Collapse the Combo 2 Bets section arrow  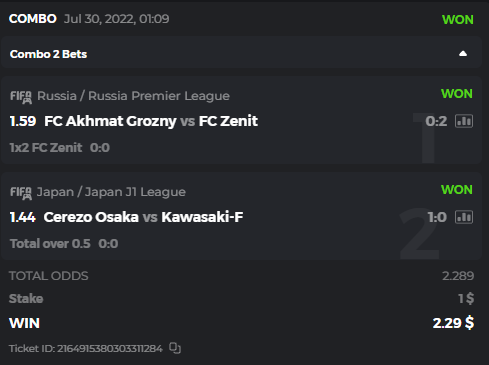[463, 54]
